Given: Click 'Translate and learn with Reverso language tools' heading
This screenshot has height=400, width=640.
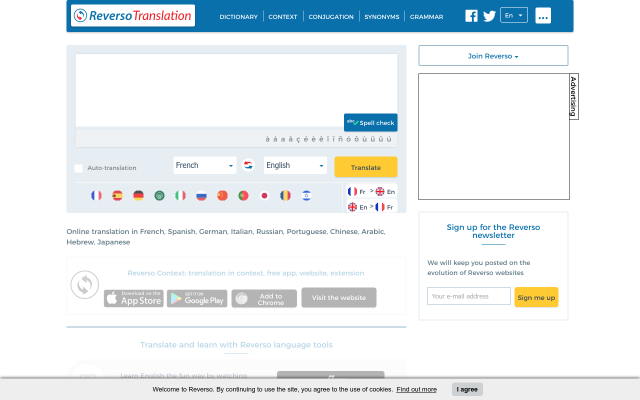Looking at the screenshot, I should (236, 345).
